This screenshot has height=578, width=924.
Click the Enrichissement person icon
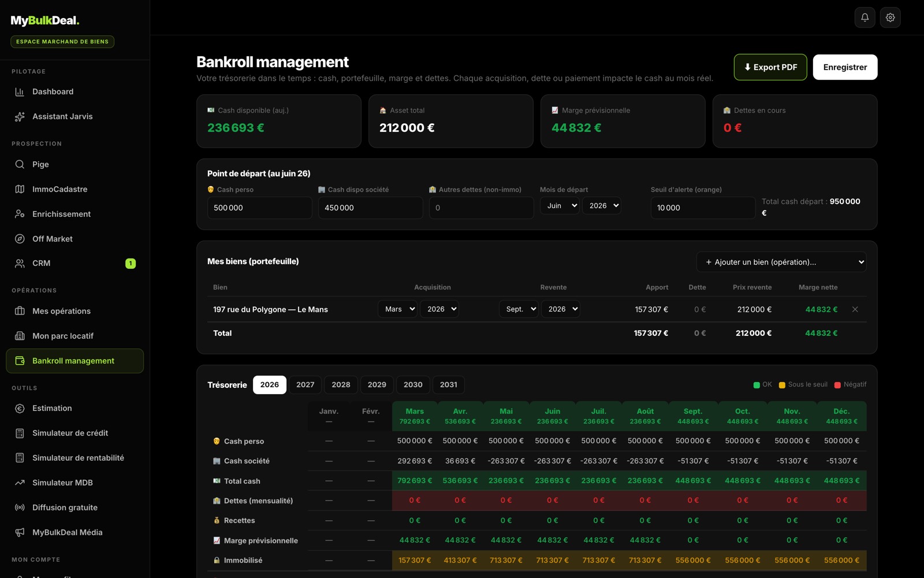20,214
